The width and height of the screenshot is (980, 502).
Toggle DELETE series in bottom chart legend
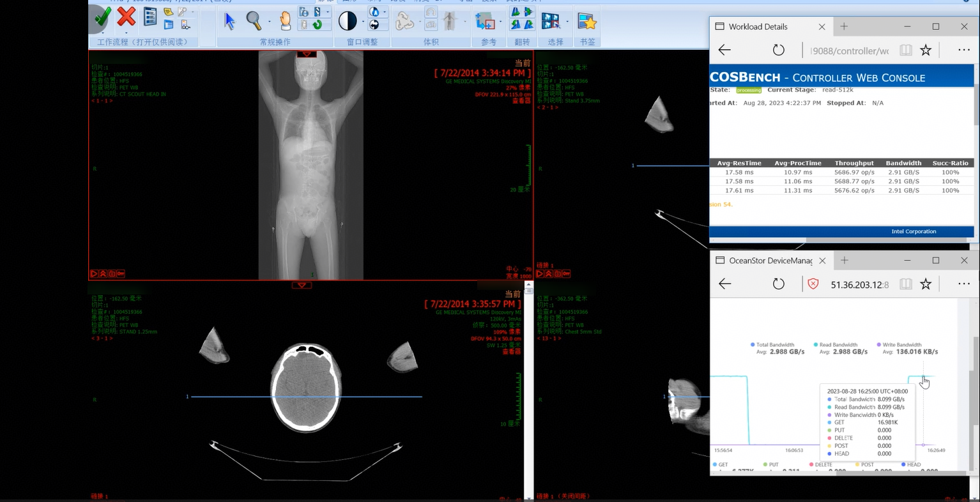click(821, 464)
